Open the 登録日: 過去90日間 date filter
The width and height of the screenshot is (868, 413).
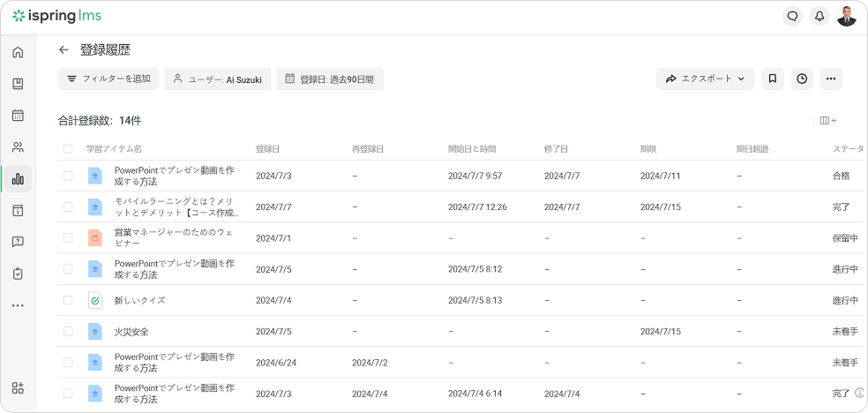[x=329, y=79]
